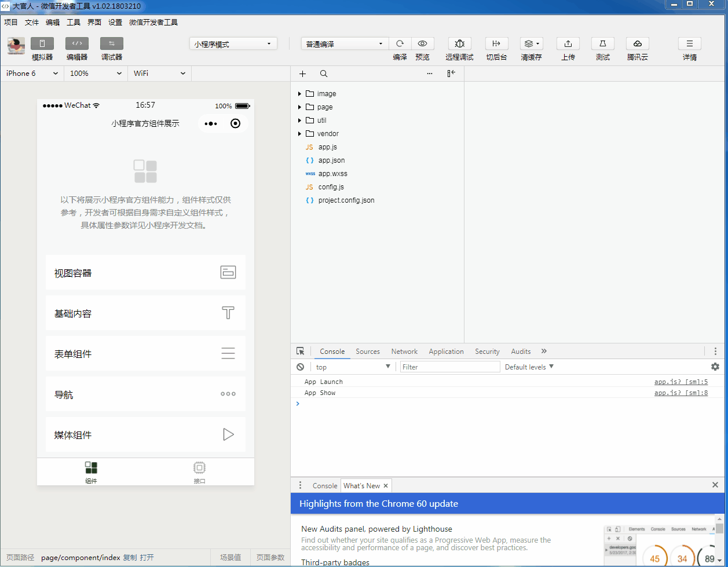
Task: Click the test (测试) flask icon
Action: point(603,44)
